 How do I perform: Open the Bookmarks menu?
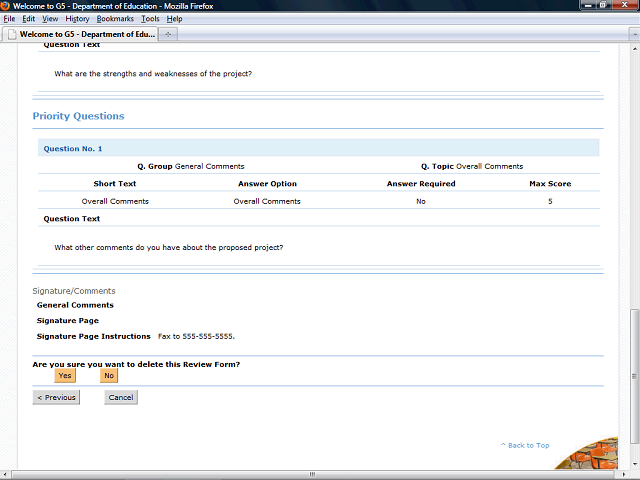click(x=115, y=19)
